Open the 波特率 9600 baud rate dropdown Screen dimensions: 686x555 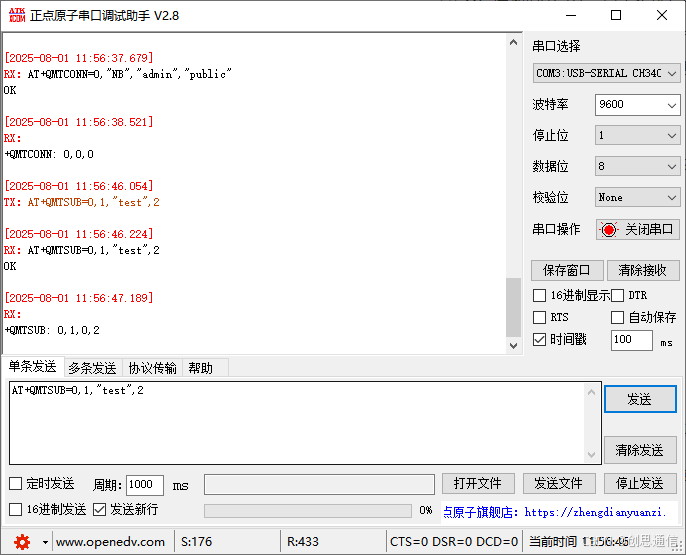click(x=637, y=105)
